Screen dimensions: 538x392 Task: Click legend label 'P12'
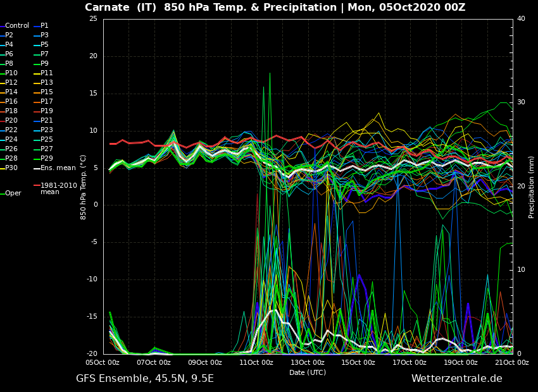[x=11, y=83]
